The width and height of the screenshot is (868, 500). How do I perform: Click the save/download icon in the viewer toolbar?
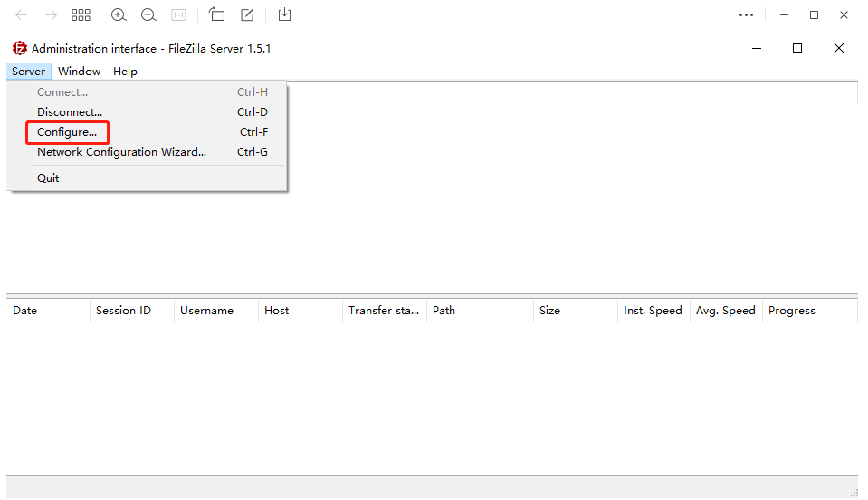coord(284,15)
